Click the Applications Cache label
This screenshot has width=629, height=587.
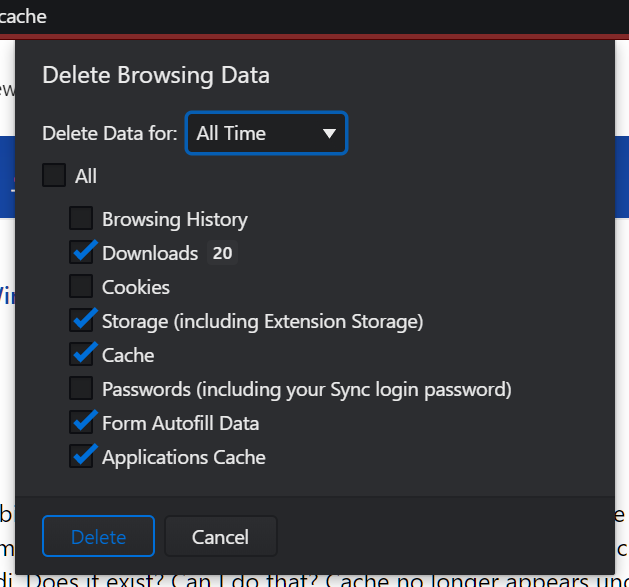tap(184, 458)
